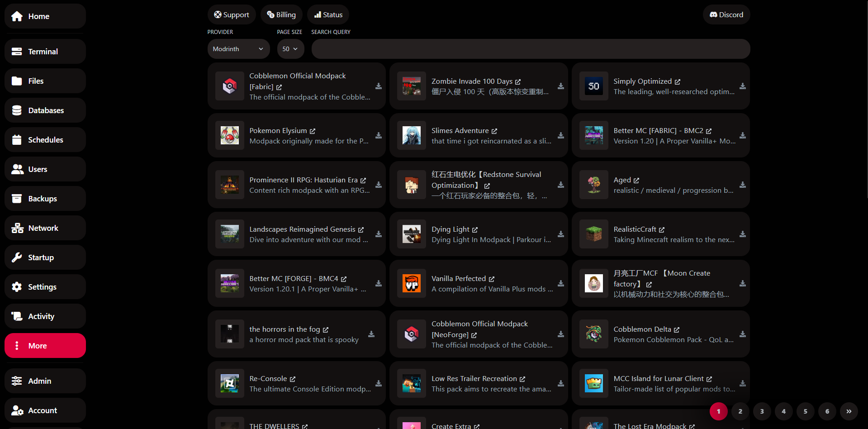Download Better MC [FORGE] - BMC4
This screenshot has width=868, height=429.
(x=379, y=283)
